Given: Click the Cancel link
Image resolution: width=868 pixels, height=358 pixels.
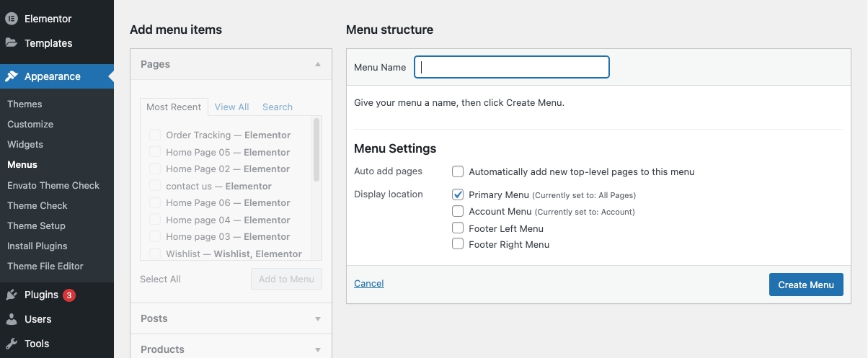Looking at the screenshot, I should point(369,284).
